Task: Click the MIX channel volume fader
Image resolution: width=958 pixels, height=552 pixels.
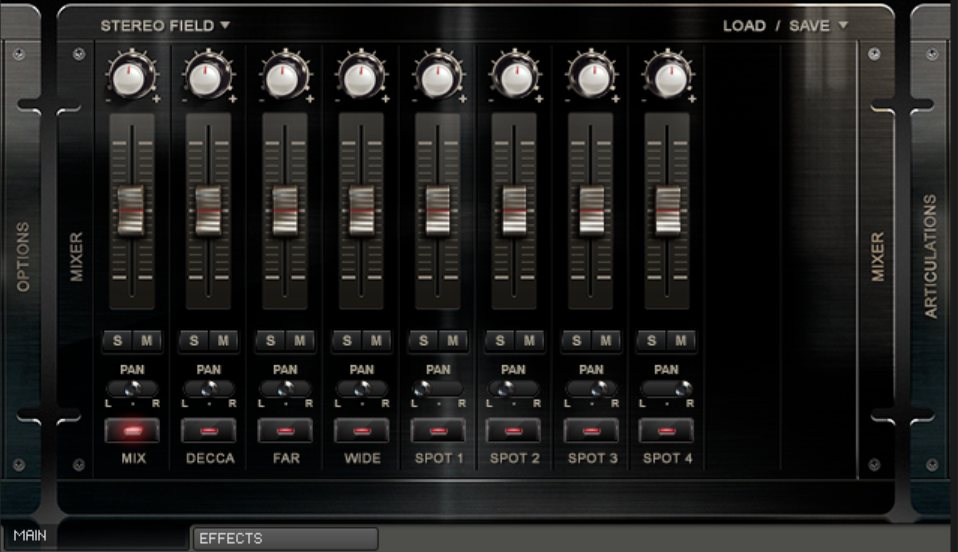Action: tap(131, 211)
